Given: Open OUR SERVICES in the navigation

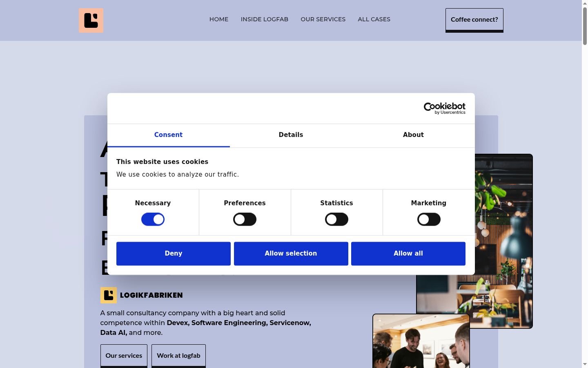Looking at the screenshot, I should tap(323, 19).
